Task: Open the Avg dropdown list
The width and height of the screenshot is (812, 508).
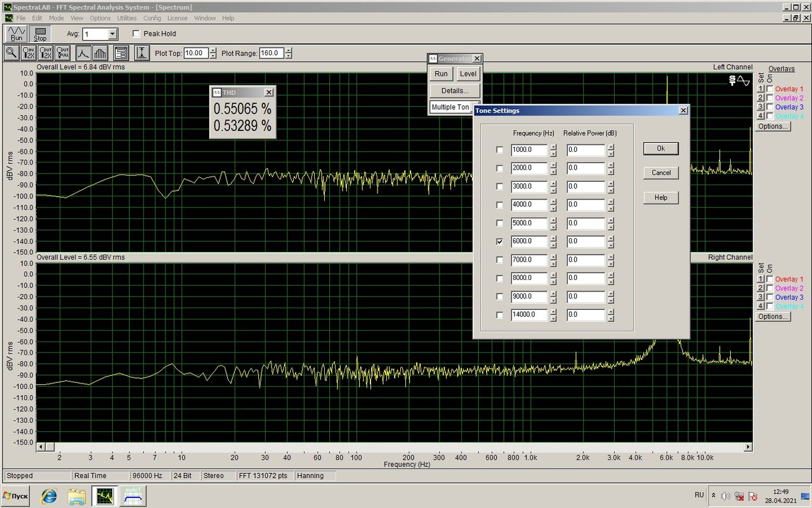Action: 113,34
